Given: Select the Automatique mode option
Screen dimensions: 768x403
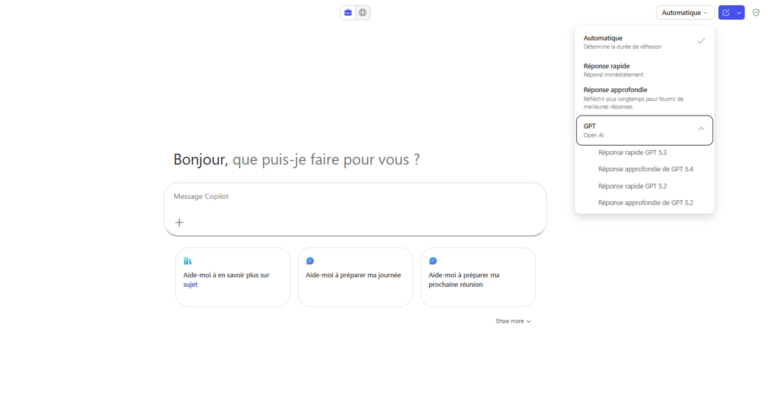Looking at the screenshot, I should point(645,42).
